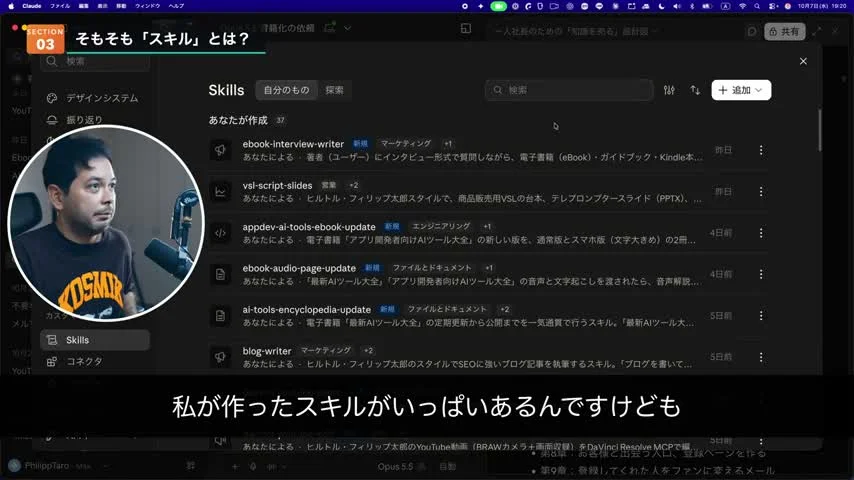The height and width of the screenshot is (480, 854).
Task: Click the 共有 share button
Action: (784, 32)
